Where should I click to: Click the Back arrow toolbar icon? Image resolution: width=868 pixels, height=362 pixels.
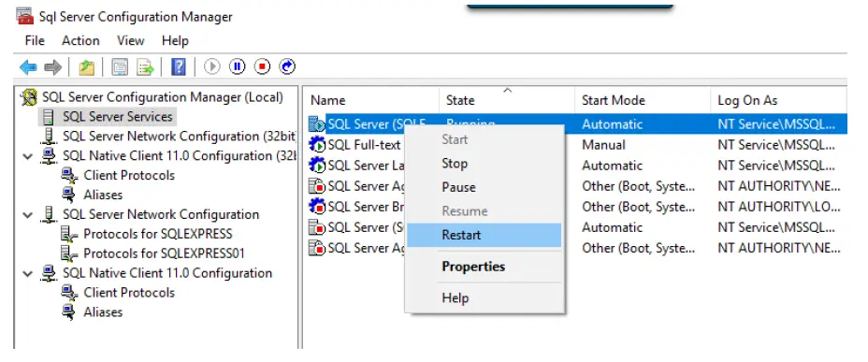coord(28,67)
